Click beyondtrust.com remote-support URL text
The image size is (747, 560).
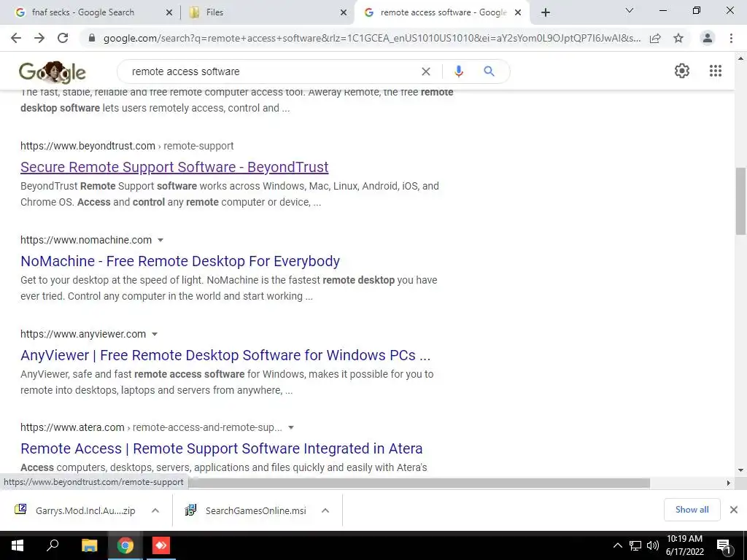click(127, 146)
